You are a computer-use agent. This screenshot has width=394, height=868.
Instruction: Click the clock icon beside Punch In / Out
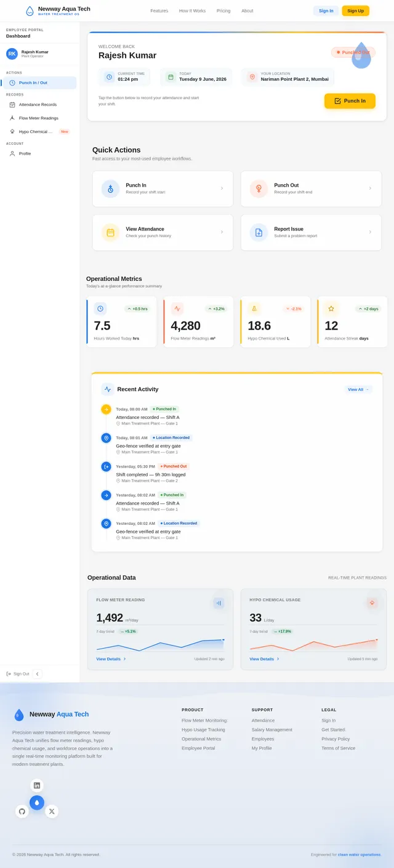pos(12,83)
